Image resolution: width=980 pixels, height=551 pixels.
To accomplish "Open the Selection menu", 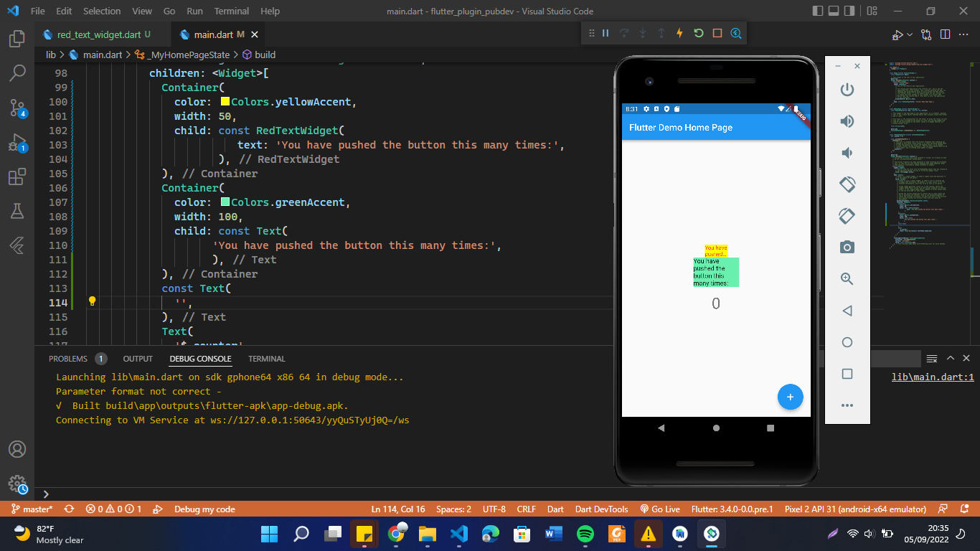I will click(102, 11).
